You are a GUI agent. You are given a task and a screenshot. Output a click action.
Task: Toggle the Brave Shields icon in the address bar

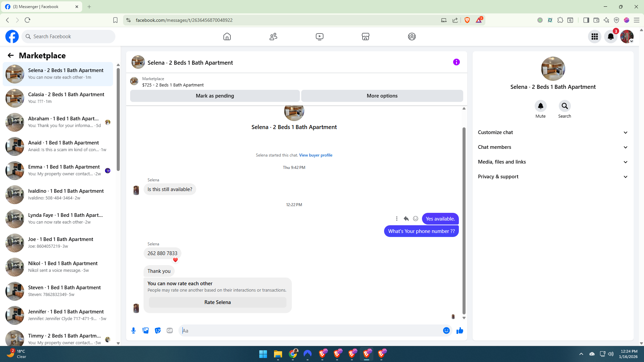(x=467, y=20)
